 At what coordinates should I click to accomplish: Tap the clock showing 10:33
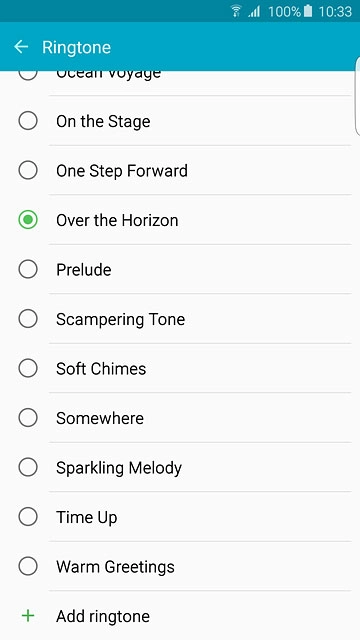(x=335, y=11)
